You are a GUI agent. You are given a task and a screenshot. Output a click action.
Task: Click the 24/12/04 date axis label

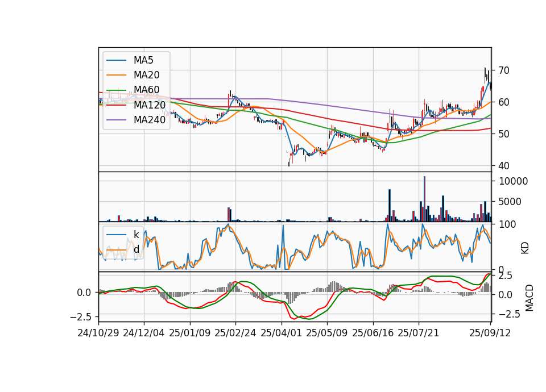[x=144, y=333]
